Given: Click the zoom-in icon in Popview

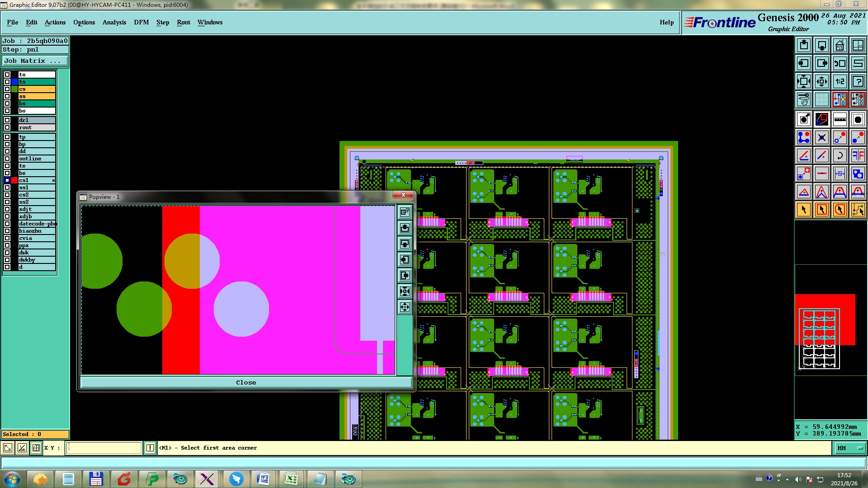Looking at the screenshot, I should pyautogui.click(x=405, y=291).
